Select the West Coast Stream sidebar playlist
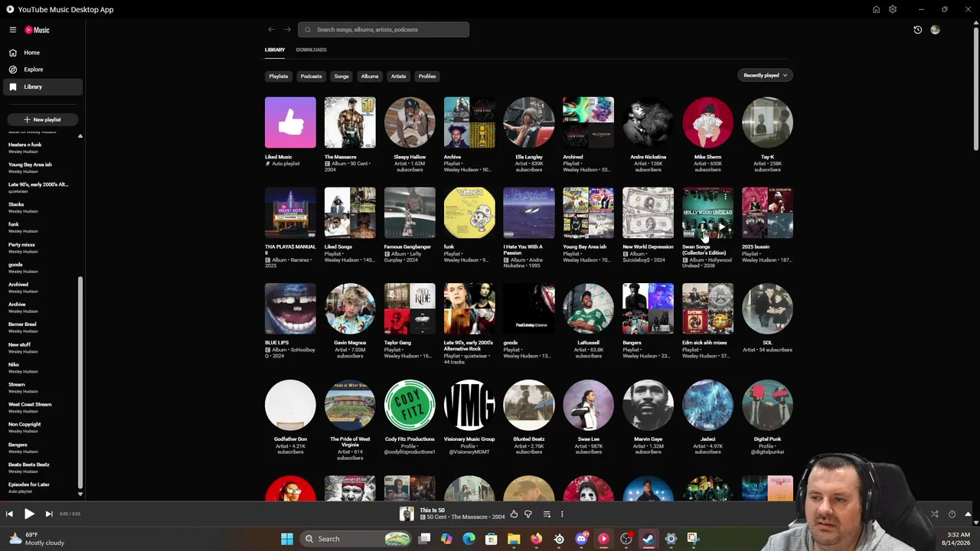Image resolution: width=980 pixels, height=551 pixels. pos(41,407)
